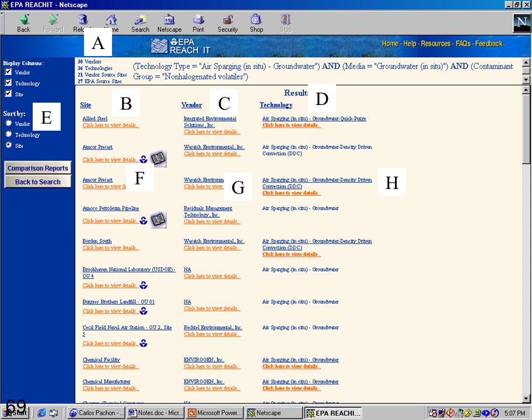Print the page using the Print icon
This screenshot has width=532, height=420.
click(x=198, y=20)
